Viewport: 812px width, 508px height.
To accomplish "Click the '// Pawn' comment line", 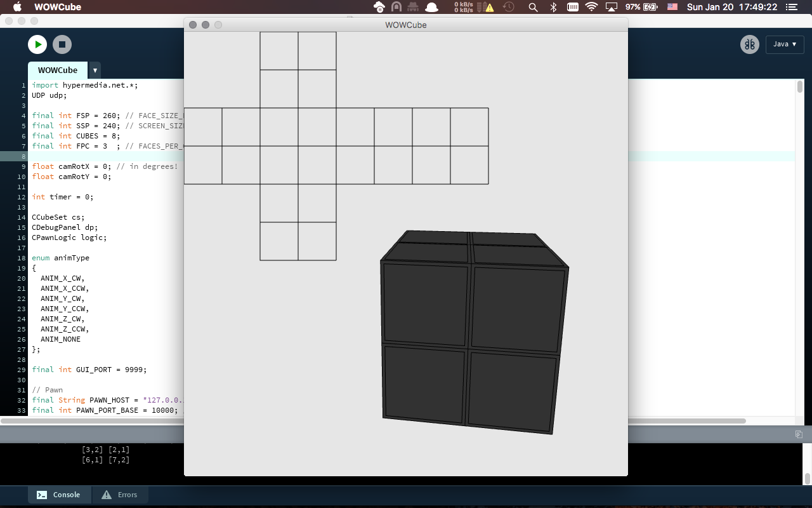I will tap(47, 390).
